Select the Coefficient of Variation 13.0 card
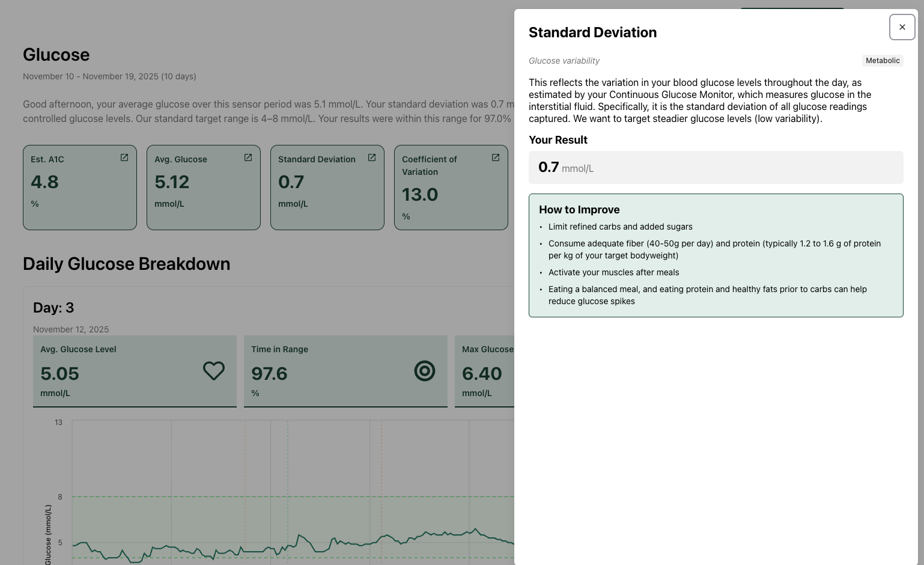This screenshot has width=924, height=565. [451, 188]
